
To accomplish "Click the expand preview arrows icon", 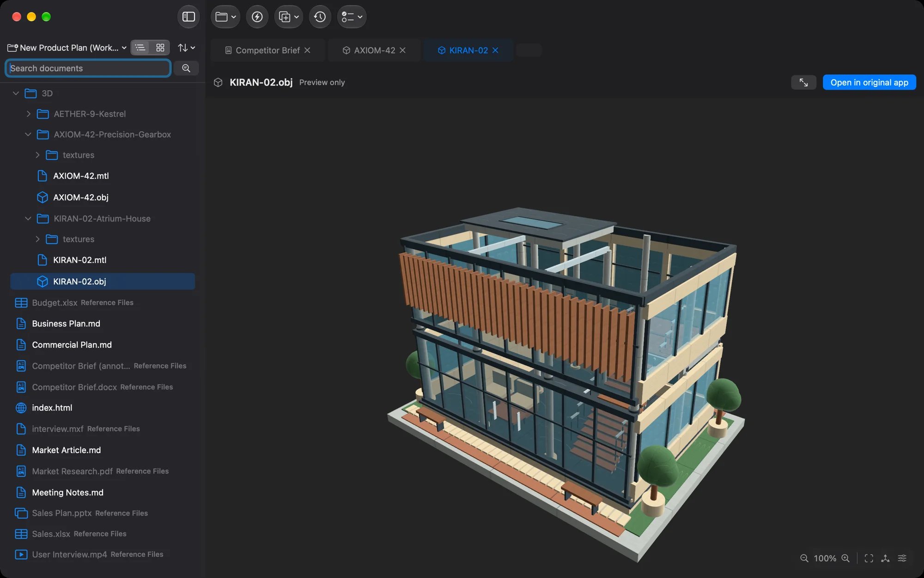I will (803, 82).
